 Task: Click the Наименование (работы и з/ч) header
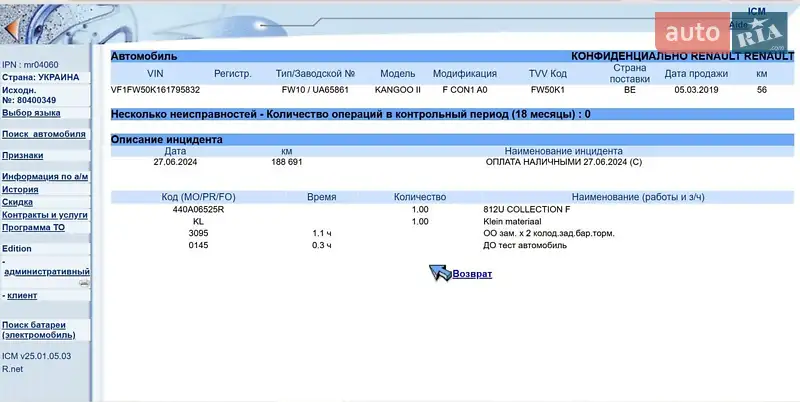(x=638, y=197)
